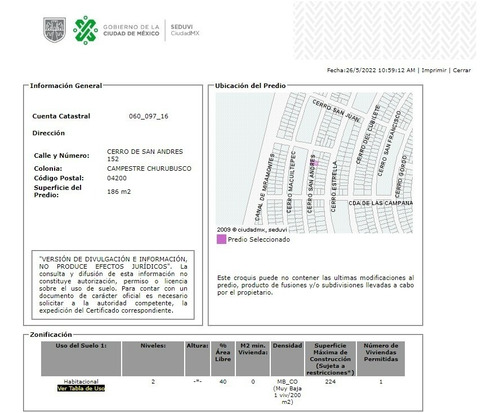Click the Número de Viviendas Permitidas header
The width and height of the screenshot is (500, 413).
click(x=381, y=359)
